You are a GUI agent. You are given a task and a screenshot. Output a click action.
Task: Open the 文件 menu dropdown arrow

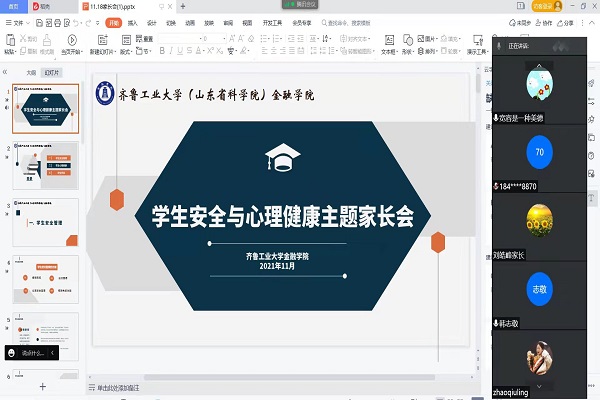click(28, 23)
